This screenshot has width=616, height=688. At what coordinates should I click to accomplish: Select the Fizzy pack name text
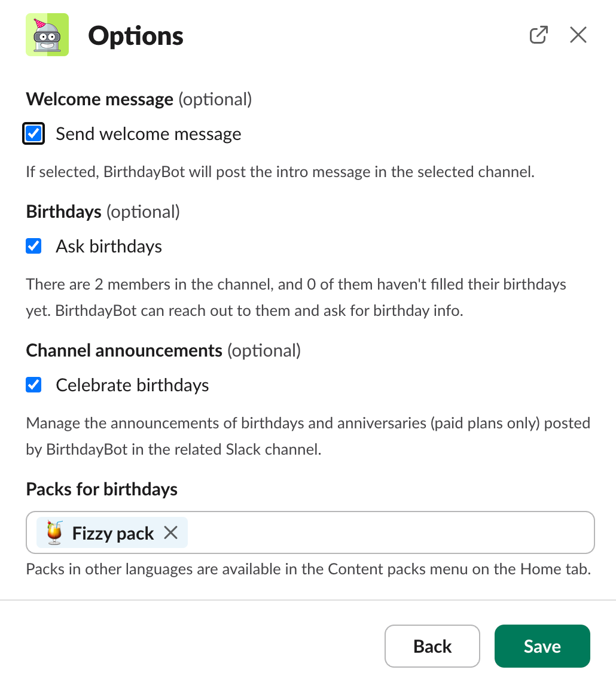pyautogui.click(x=113, y=533)
